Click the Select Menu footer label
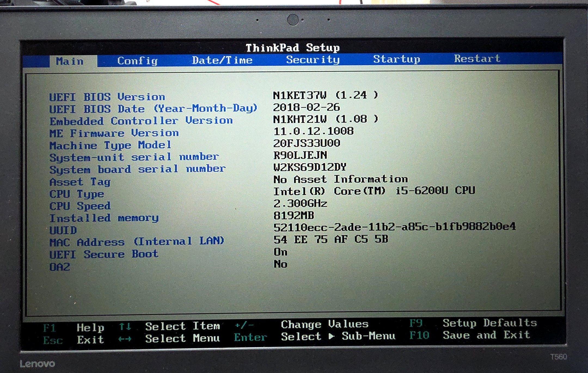The height and width of the screenshot is (373, 588). [182, 338]
